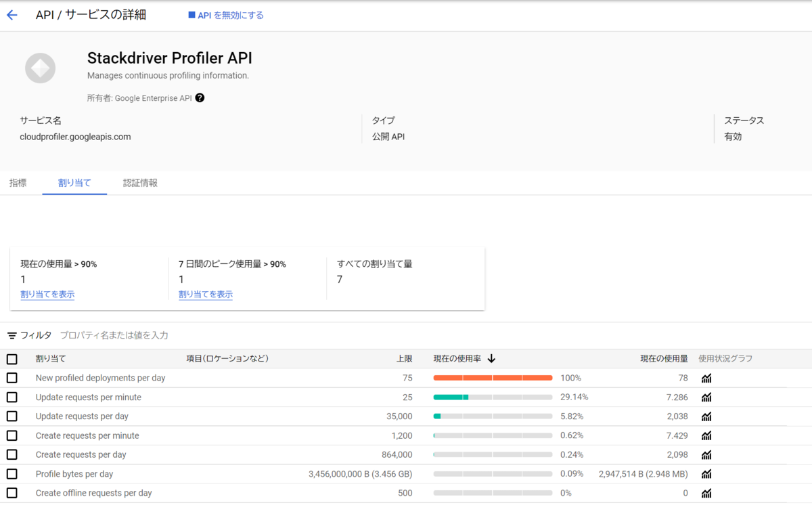Click the Stackdriver Profiler API logo icon
Image resolution: width=812 pixels, height=518 pixels.
tap(40, 68)
